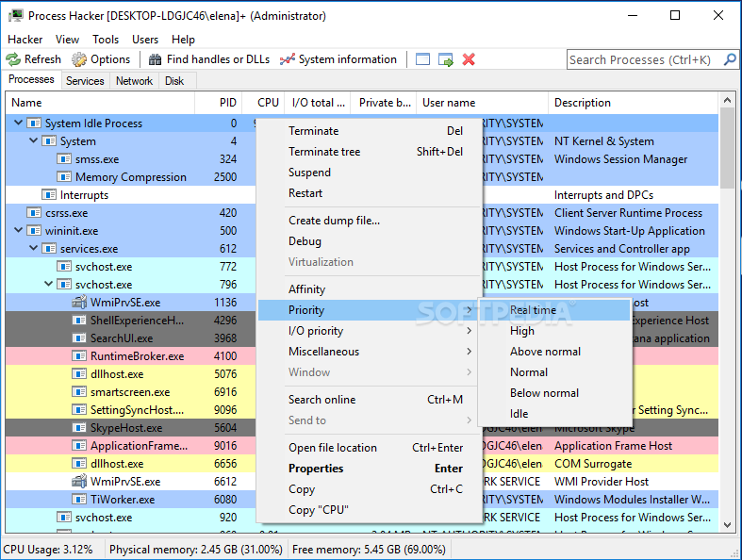742x560 pixels.
Task: Click the Find window toolbar icon
Action: (422, 59)
